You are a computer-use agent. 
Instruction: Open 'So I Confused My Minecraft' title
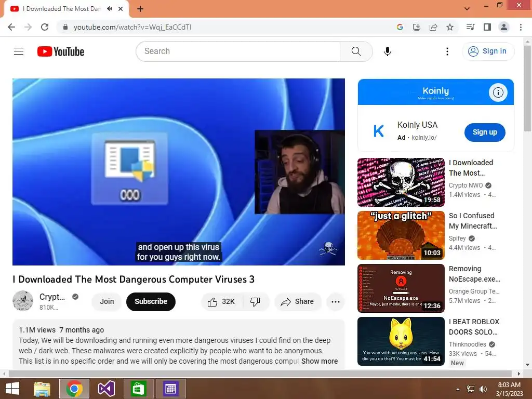473,221
